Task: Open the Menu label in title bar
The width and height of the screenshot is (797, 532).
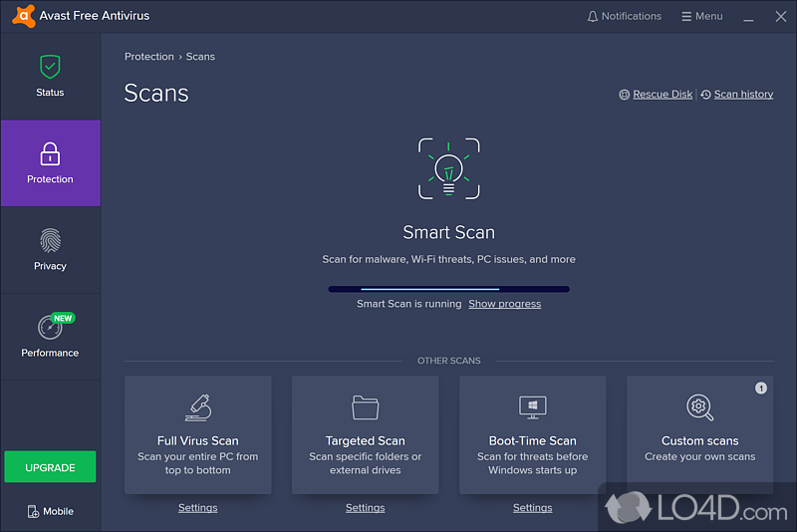Action: pos(708,16)
